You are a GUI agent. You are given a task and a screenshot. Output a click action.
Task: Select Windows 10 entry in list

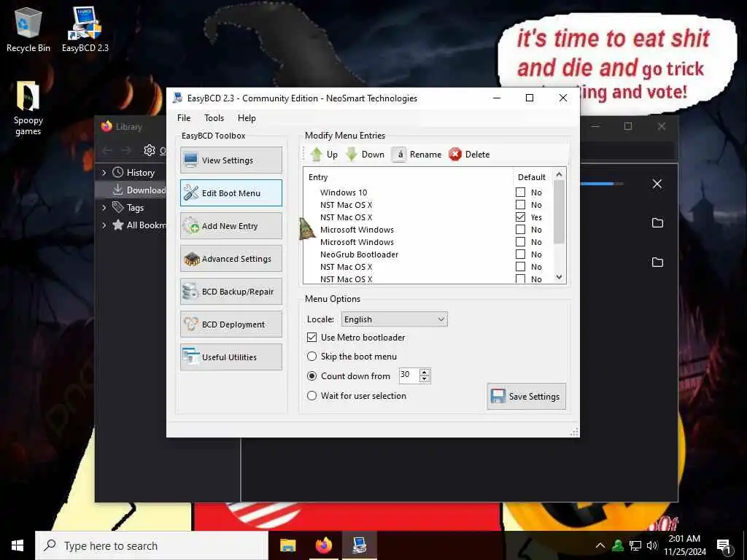pyautogui.click(x=344, y=192)
